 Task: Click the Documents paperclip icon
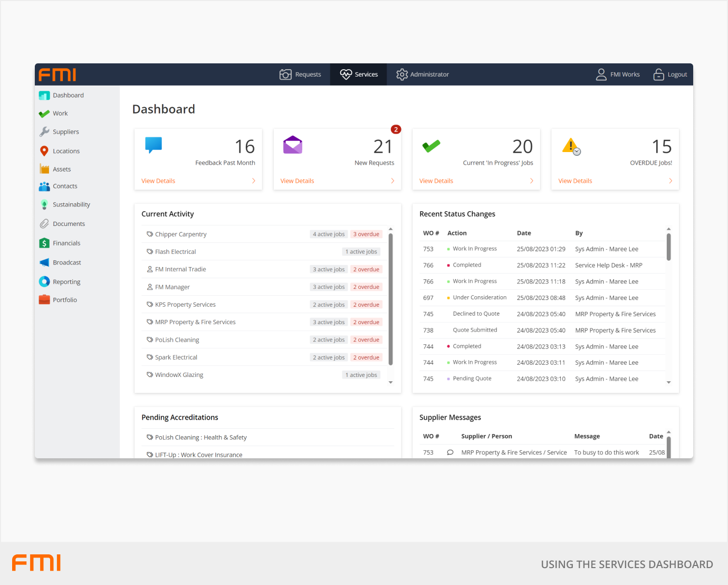click(44, 224)
